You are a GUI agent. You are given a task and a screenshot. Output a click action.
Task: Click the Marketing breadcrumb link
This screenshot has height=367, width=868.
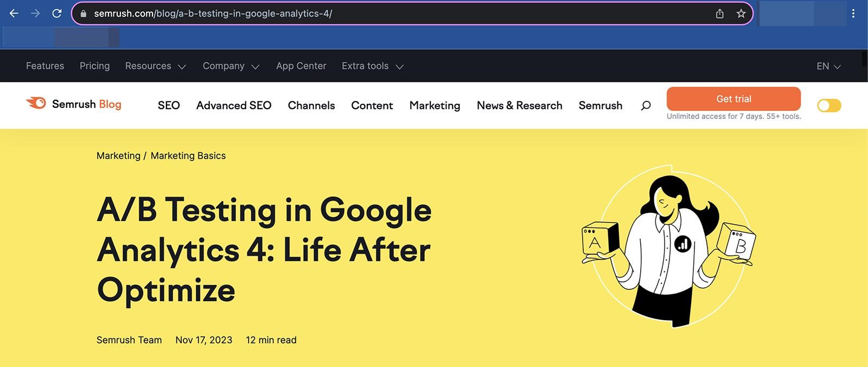[118, 156]
